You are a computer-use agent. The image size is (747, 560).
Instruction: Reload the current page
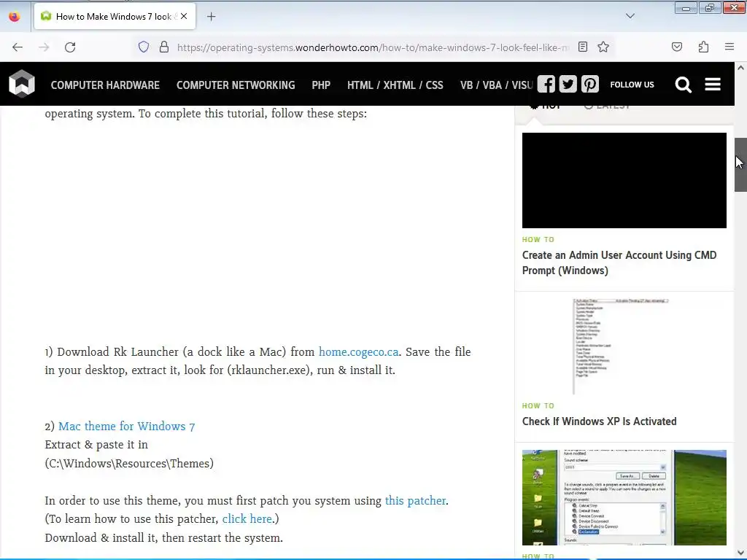(x=70, y=47)
